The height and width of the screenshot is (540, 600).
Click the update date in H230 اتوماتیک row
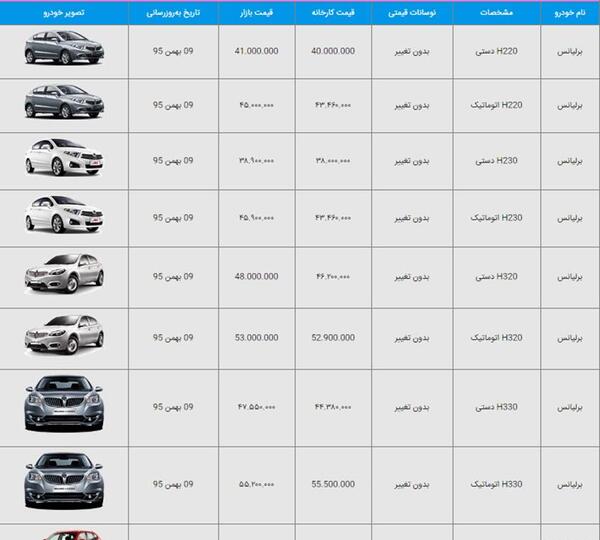pos(173,218)
